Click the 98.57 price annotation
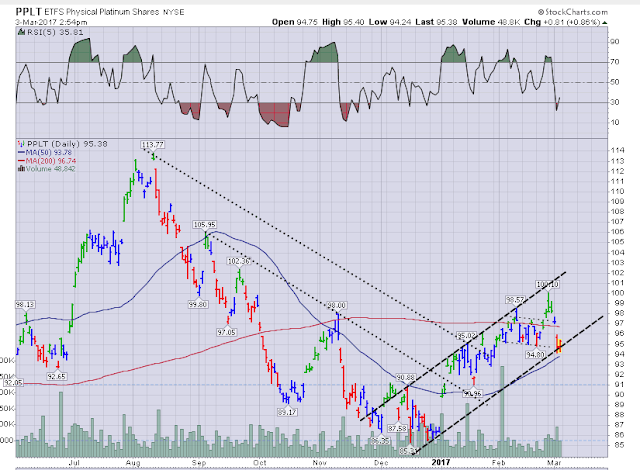Image resolution: width=640 pixels, height=470 pixels. pyautogui.click(x=515, y=300)
